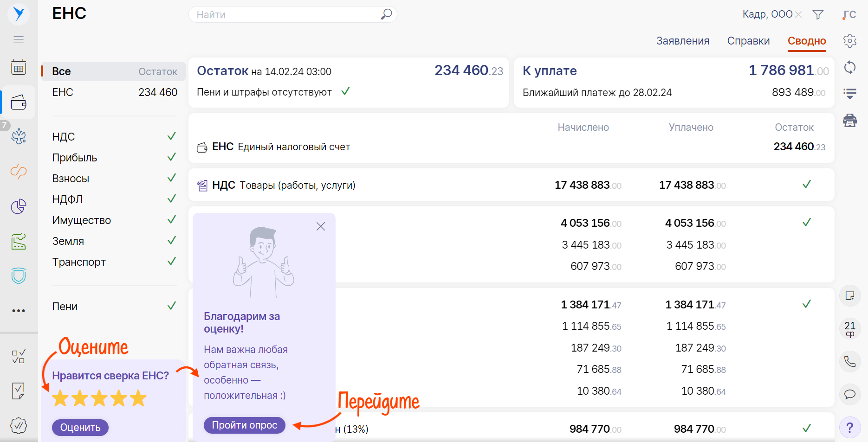The height and width of the screenshot is (442, 868).
Task: Open settings gear icon at top right
Action: [x=850, y=41]
